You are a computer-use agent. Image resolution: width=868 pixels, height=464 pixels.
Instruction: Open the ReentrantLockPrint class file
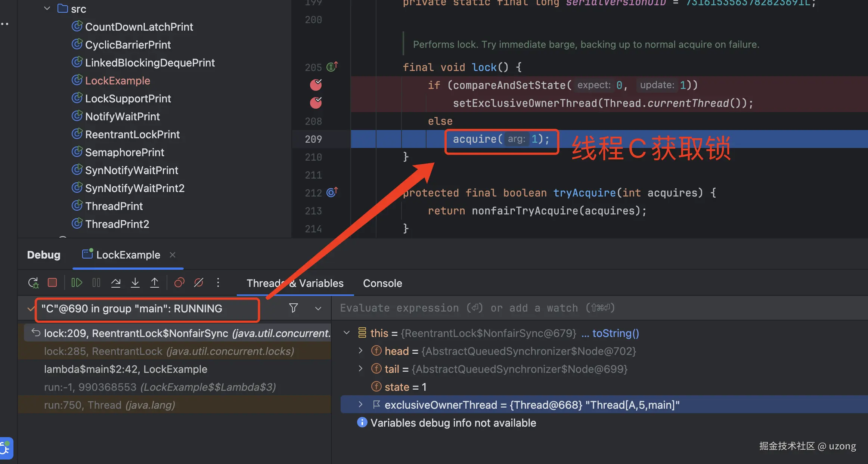[x=132, y=134]
